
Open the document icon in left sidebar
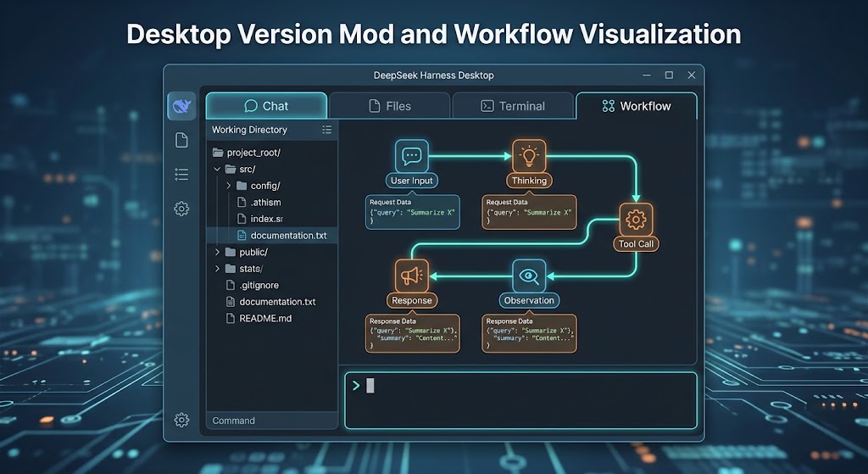[181, 140]
